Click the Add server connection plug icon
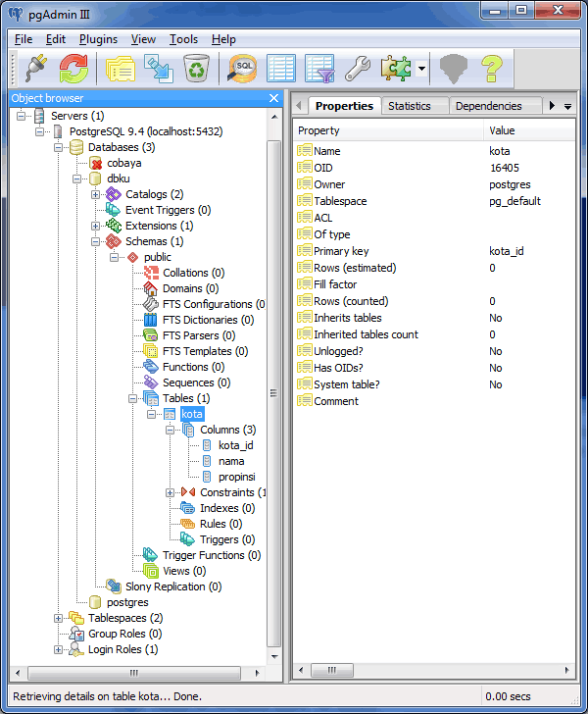Screen dimensions: 588x714 tap(36, 69)
